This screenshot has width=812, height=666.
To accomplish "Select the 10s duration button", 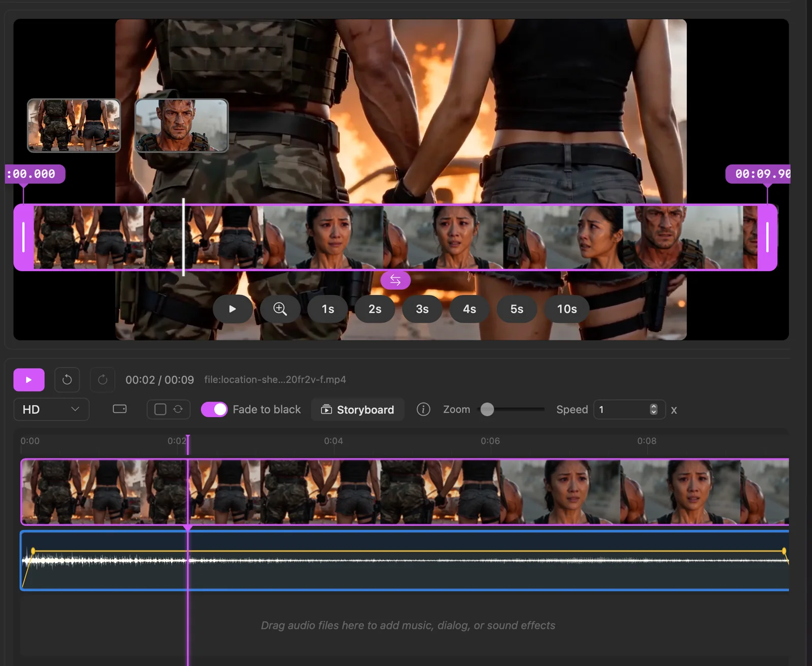I will click(x=567, y=309).
